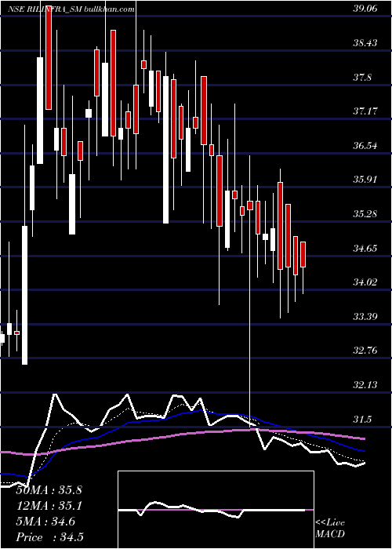Select the Price : 34.5 value
This screenshot has width=392, height=549.
(49, 537)
